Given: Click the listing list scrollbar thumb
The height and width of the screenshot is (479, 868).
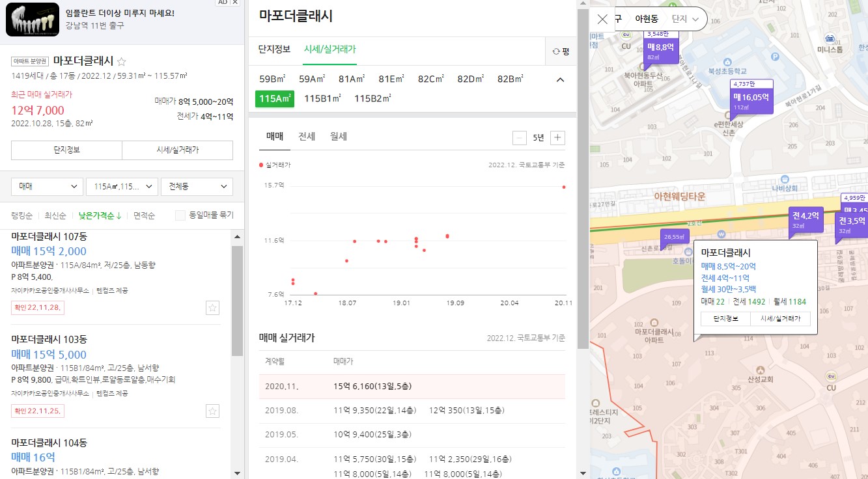Looking at the screenshot, I should click(x=238, y=301).
